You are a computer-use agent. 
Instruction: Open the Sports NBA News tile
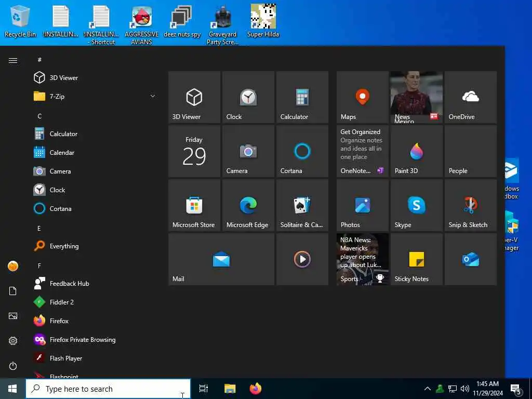tap(362, 259)
